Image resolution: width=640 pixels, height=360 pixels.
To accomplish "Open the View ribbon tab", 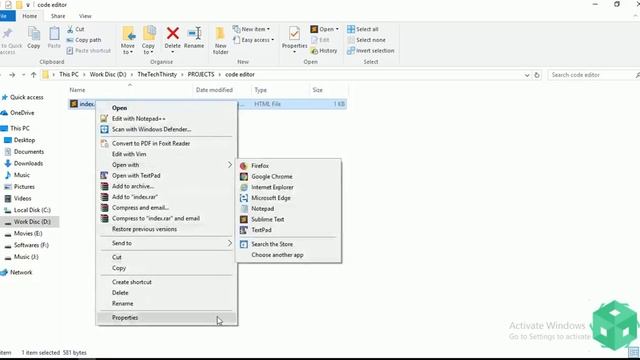I will pyautogui.click(x=85, y=16).
